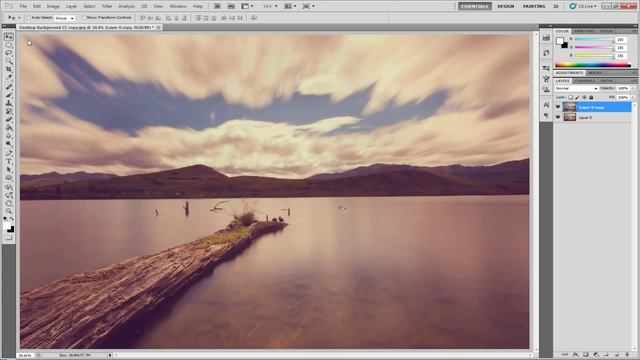Screen dimensions: 640x360
Task: Switch to Design workspace
Action: pos(505,6)
